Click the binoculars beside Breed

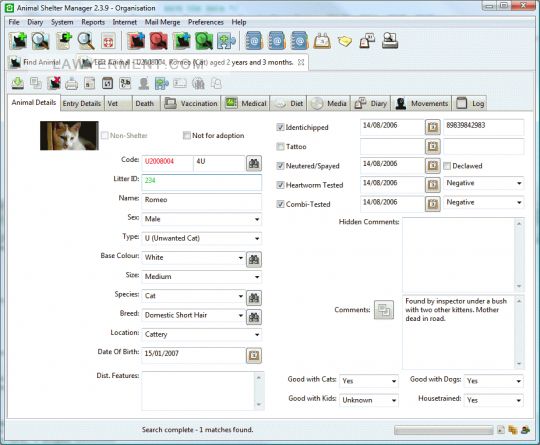click(x=254, y=317)
